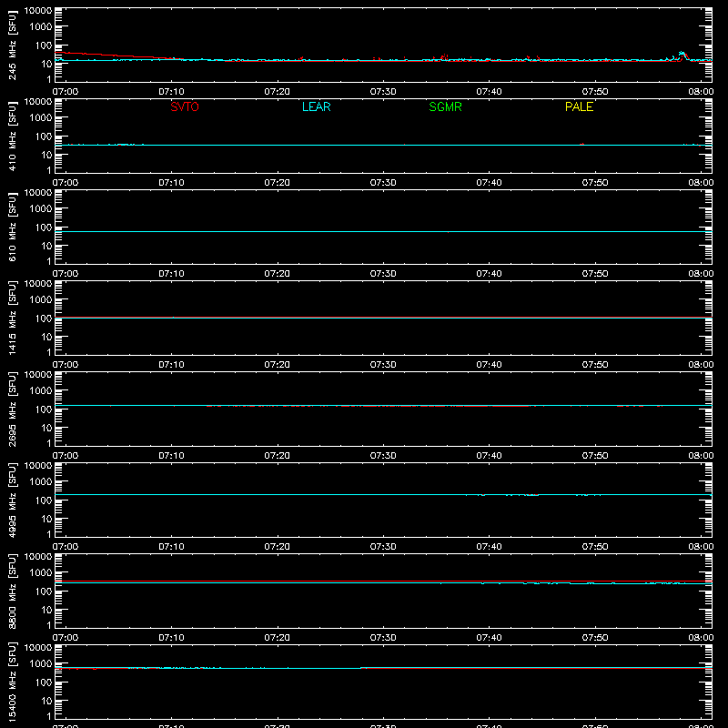Click the 07:20 tick label below 410 MHz plot
This screenshot has width=728, height=728.
pyautogui.click(x=278, y=183)
